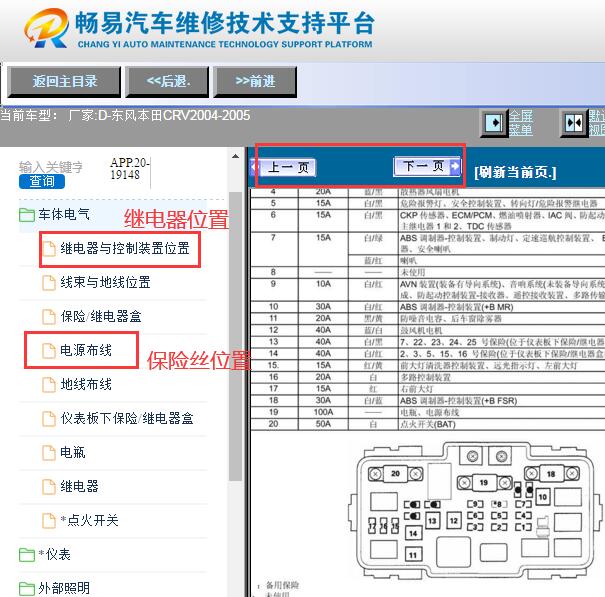This screenshot has width=605, height=597.
Task: Click vehicle text D-东风本田CRV2004-2005
Action: 174,115
